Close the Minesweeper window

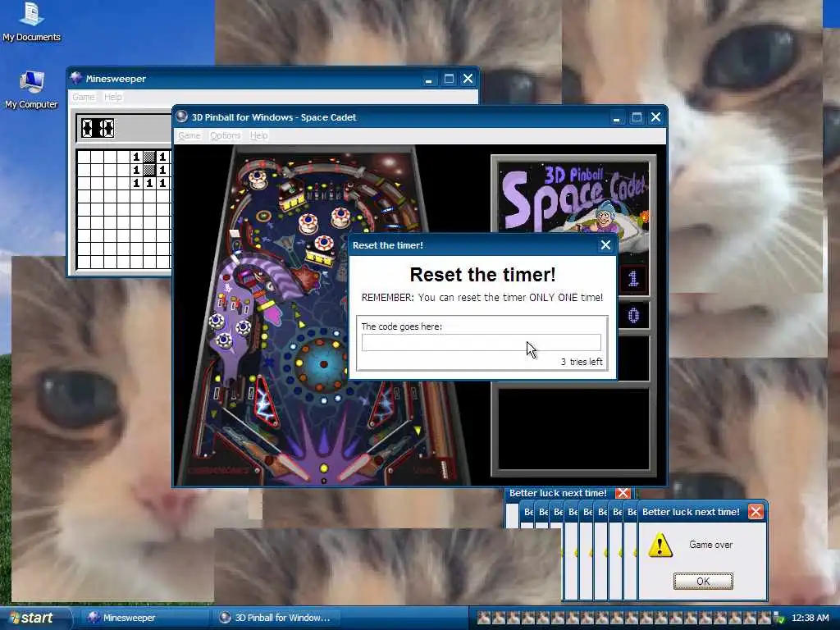tap(468, 79)
